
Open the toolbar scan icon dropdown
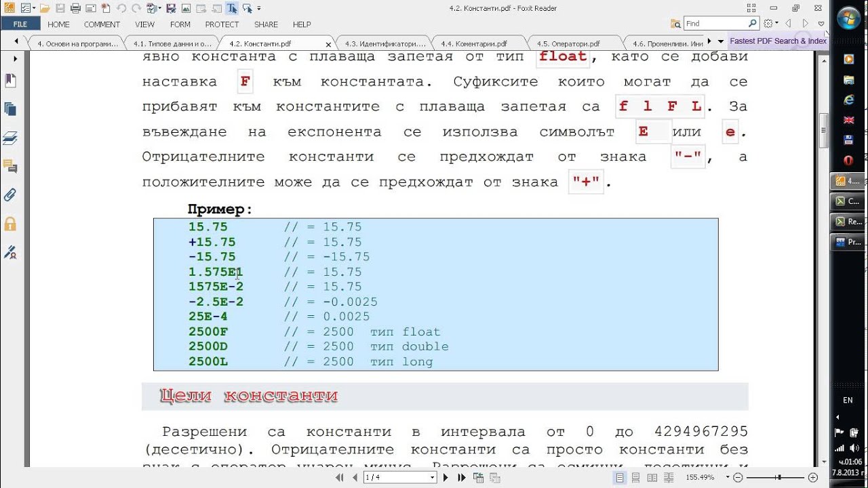[159, 9]
